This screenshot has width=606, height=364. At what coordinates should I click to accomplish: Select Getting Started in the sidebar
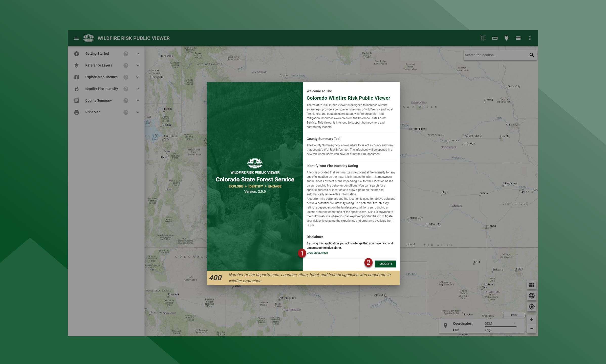97,54
